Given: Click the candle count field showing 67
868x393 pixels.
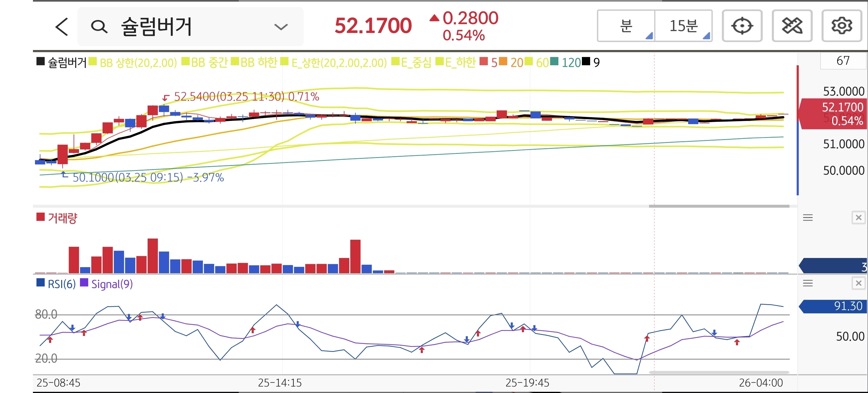Looking at the screenshot, I should click(x=843, y=61).
